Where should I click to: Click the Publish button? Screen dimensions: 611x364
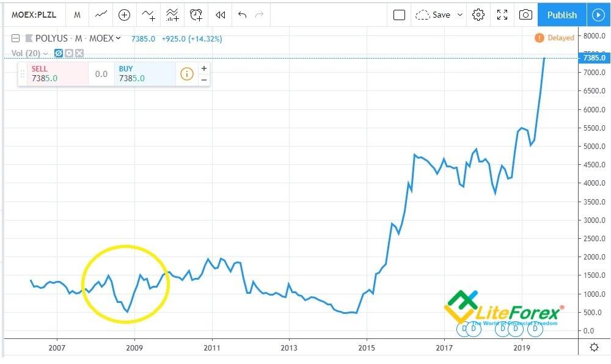tap(561, 15)
